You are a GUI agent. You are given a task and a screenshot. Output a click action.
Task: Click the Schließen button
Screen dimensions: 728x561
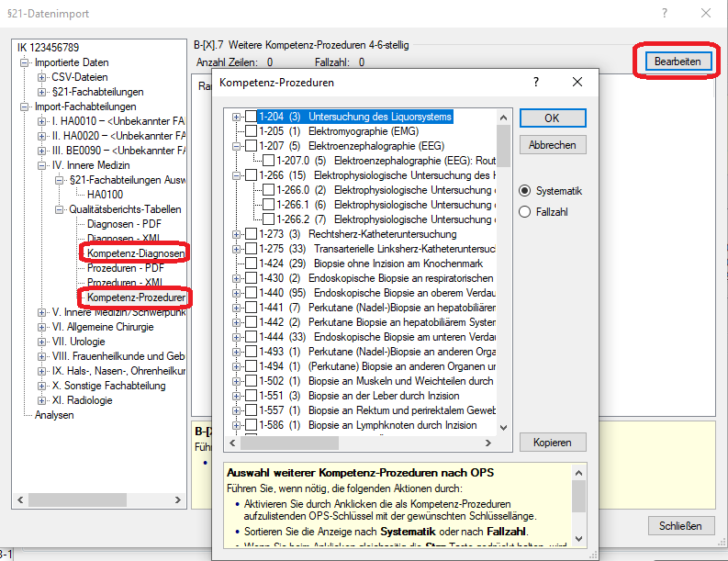tap(680, 526)
